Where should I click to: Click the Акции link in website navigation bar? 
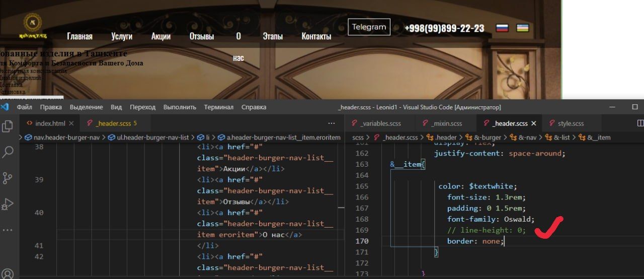click(161, 36)
